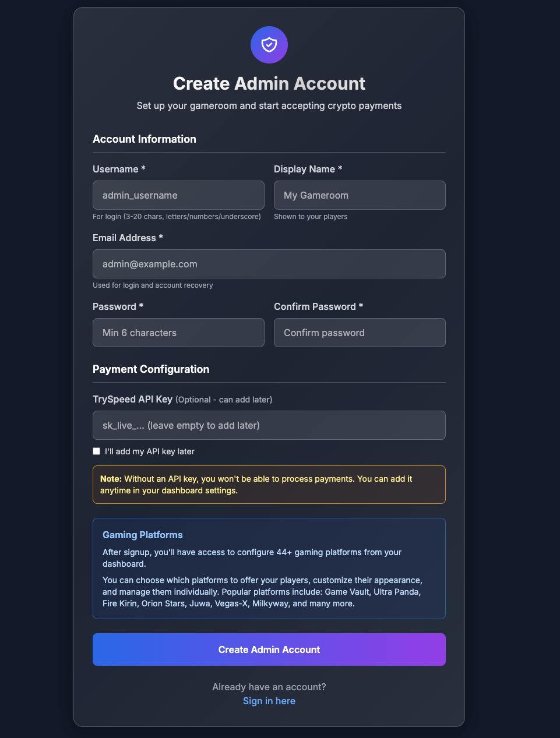This screenshot has height=738, width=560.
Task: Select the TrySpeed API Key input field
Action: [x=269, y=425]
